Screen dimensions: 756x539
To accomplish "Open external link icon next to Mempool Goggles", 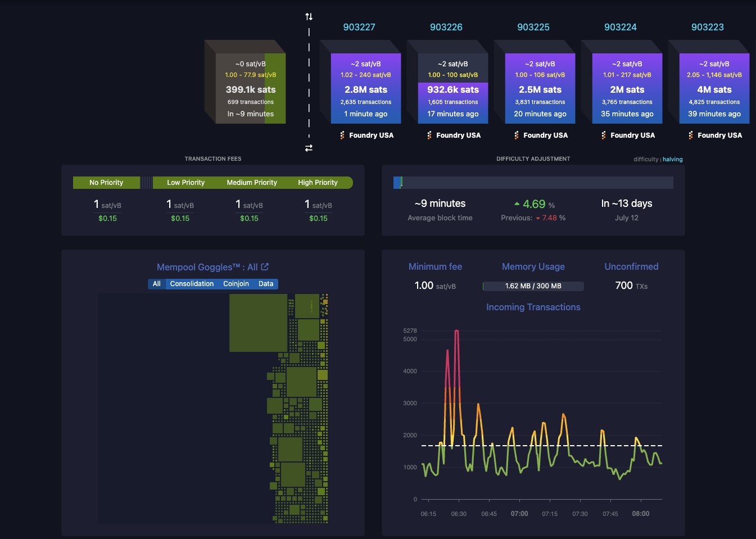I will (265, 267).
